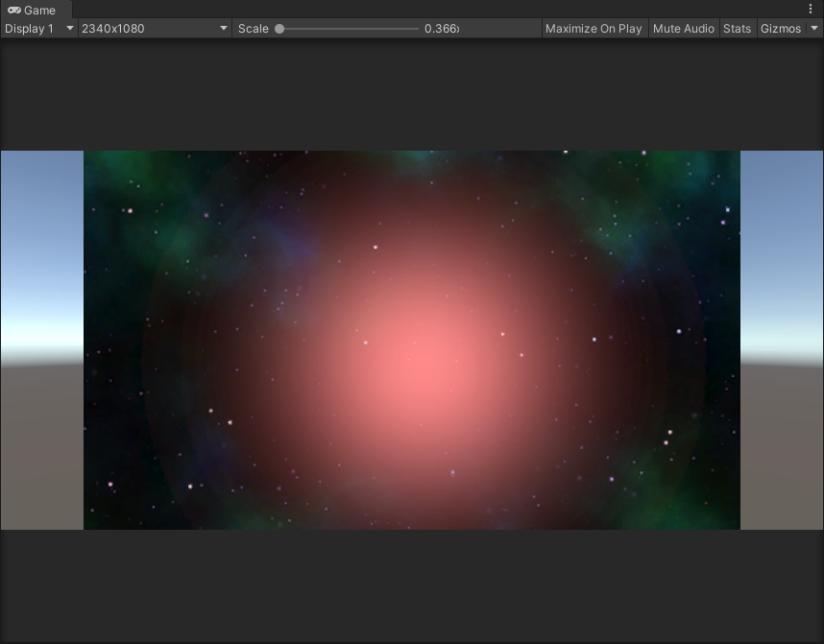Click the gamepad icon on the Game tab

point(14,11)
